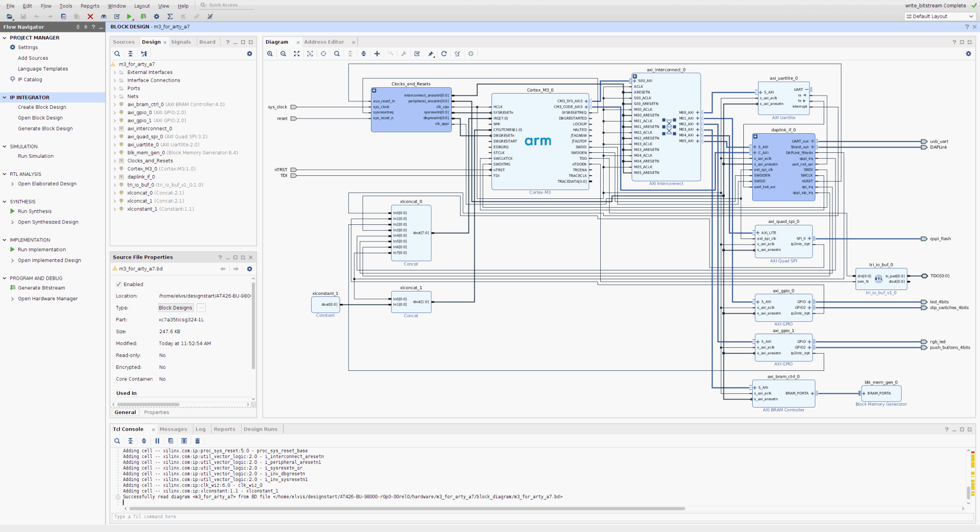Click vertical scrollbar in Source File Properties
Image resolution: width=980 pixels, height=532 pixels.
(253, 326)
